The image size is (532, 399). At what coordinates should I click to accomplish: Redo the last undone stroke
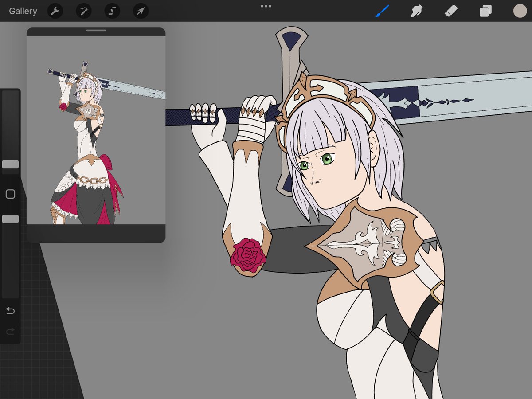tap(10, 331)
